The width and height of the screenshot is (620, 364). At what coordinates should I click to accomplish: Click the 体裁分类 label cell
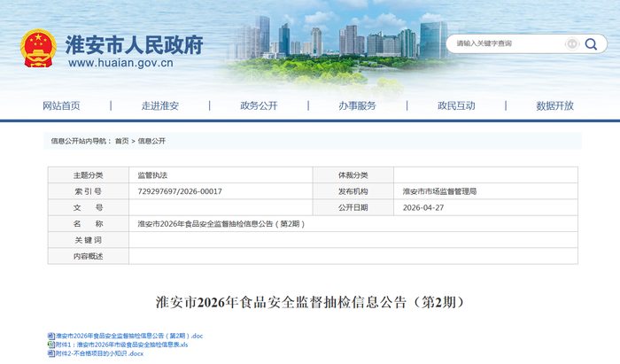[x=353, y=175]
